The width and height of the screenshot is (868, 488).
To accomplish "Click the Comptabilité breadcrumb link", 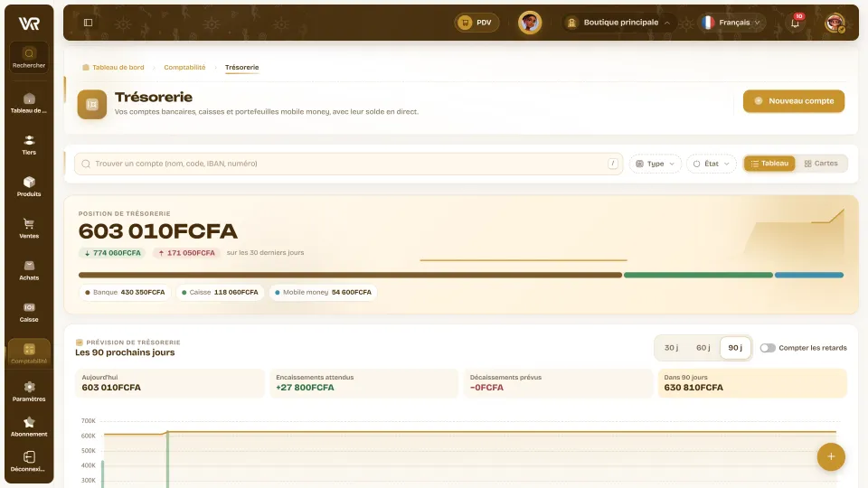I will pyautogui.click(x=184, y=68).
